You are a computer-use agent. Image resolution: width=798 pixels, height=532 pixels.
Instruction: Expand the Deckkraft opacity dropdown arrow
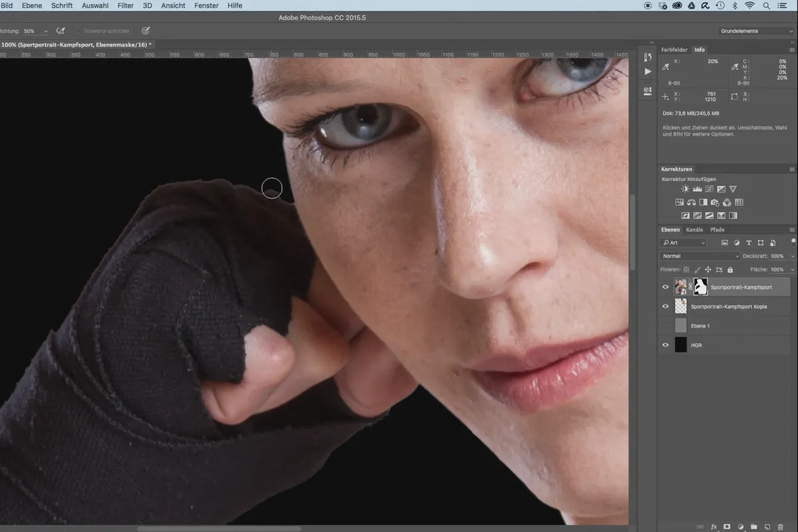(x=791, y=256)
